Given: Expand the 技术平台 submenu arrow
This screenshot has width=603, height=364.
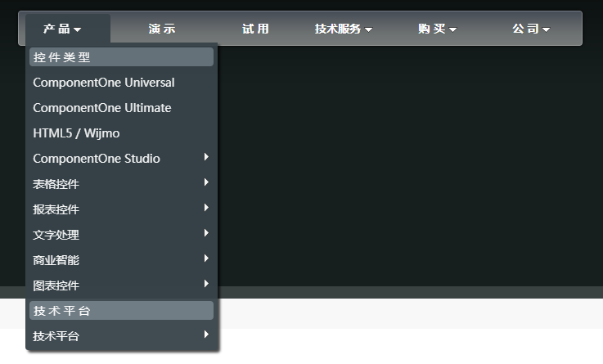Looking at the screenshot, I should click(206, 335).
